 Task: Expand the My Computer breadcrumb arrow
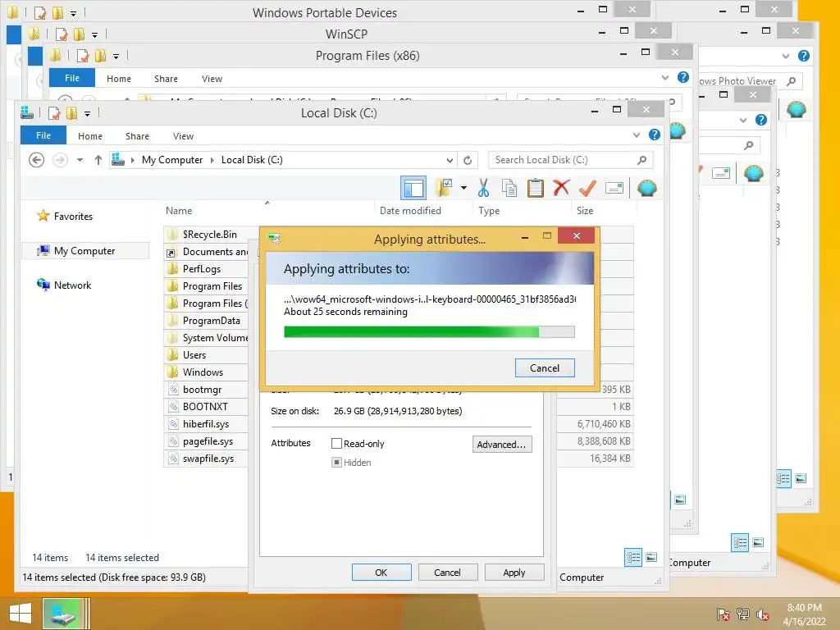point(212,160)
